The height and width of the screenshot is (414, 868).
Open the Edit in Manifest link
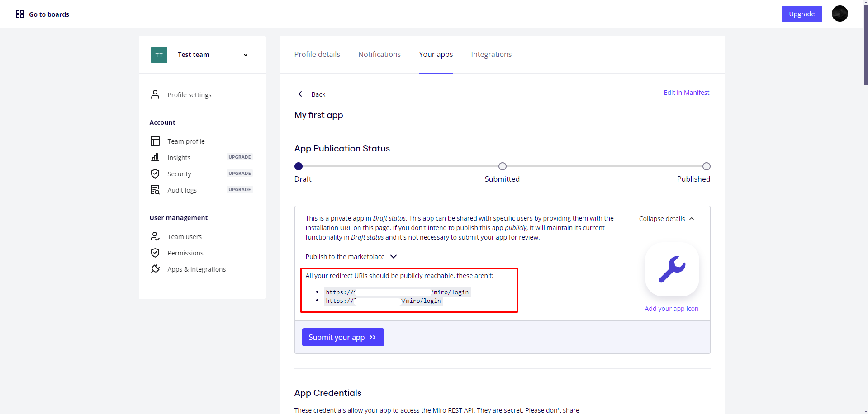(x=686, y=93)
